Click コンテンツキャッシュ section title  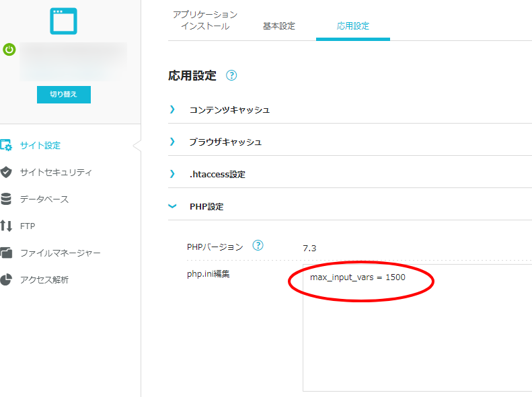tap(229, 109)
